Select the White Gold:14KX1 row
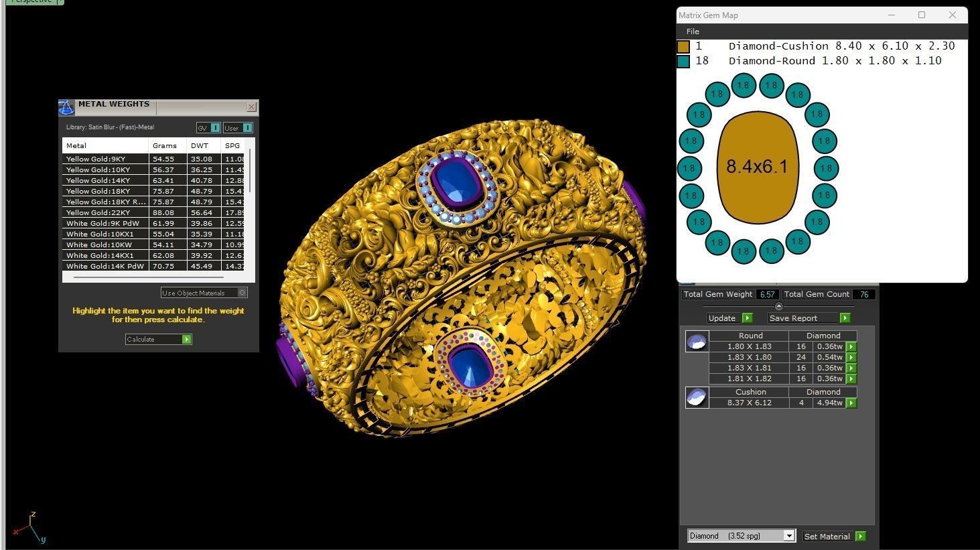Screen dimensions: 980x550 pyautogui.click(x=153, y=255)
